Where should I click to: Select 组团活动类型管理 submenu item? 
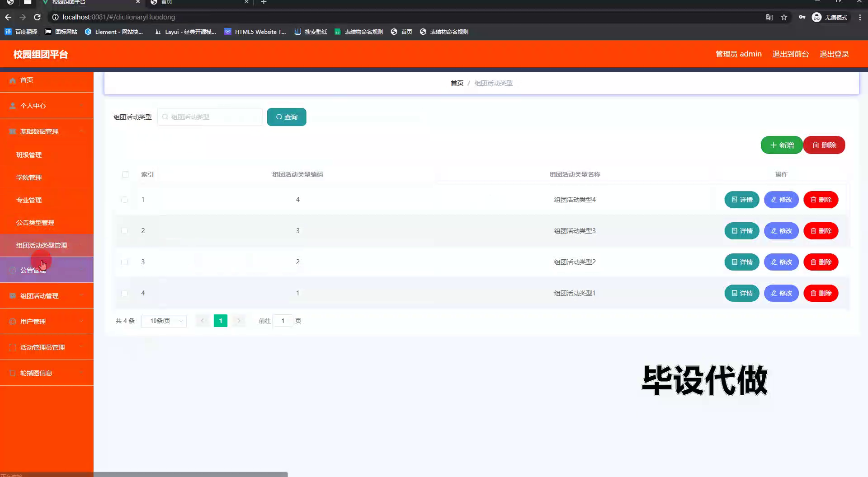tap(47, 245)
